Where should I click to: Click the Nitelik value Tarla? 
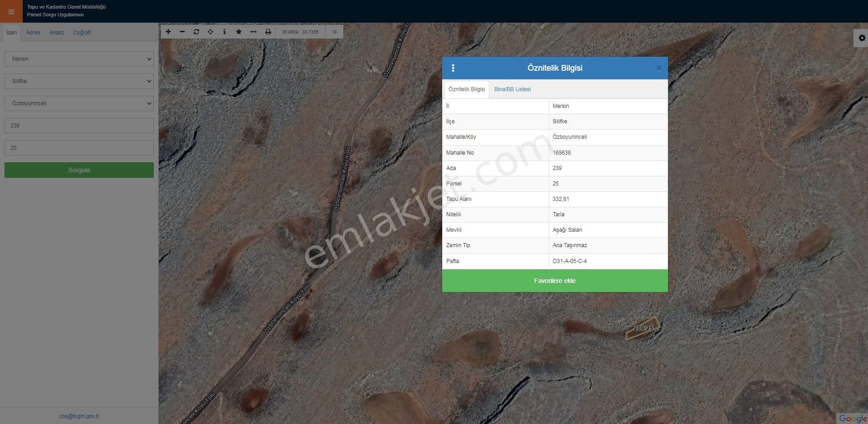coord(558,214)
